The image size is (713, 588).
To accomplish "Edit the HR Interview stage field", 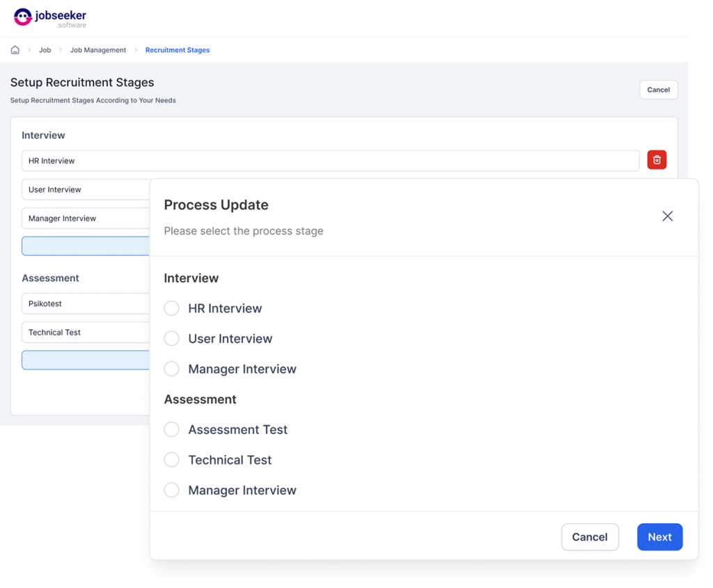I will 331,161.
